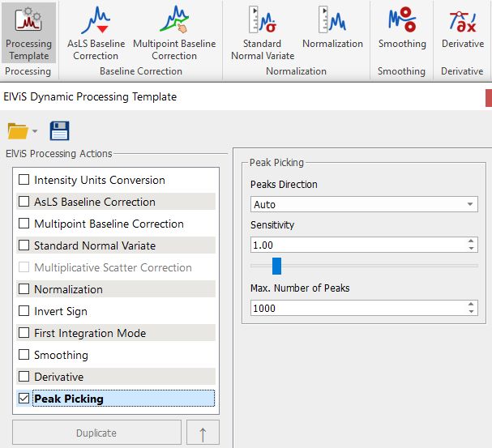Click the Sensitivity value field
Image resolution: width=492 pixels, height=448 pixels.
pos(357,245)
